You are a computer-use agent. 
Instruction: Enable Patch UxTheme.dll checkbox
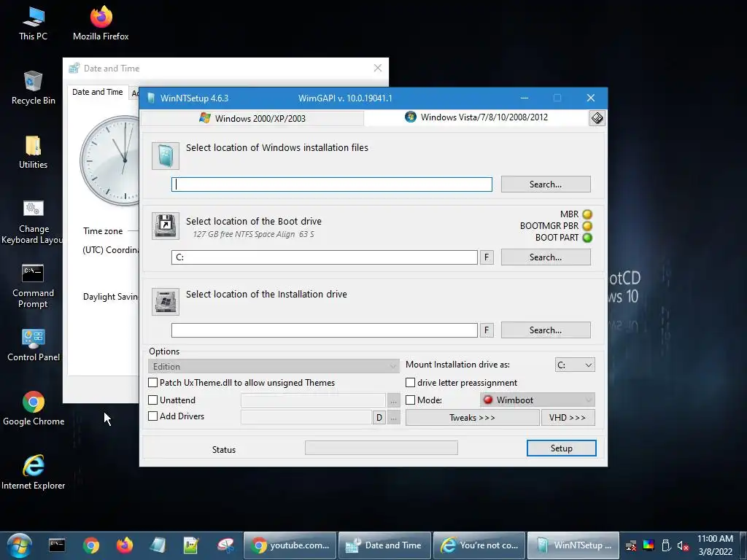153,382
